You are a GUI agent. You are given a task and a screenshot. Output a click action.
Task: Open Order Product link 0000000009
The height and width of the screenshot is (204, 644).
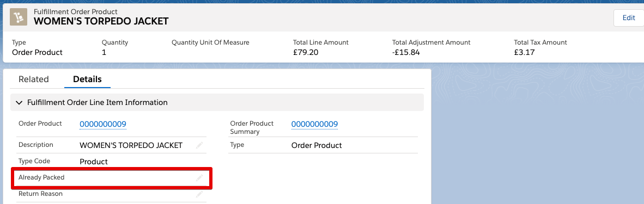pyautogui.click(x=103, y=125)
